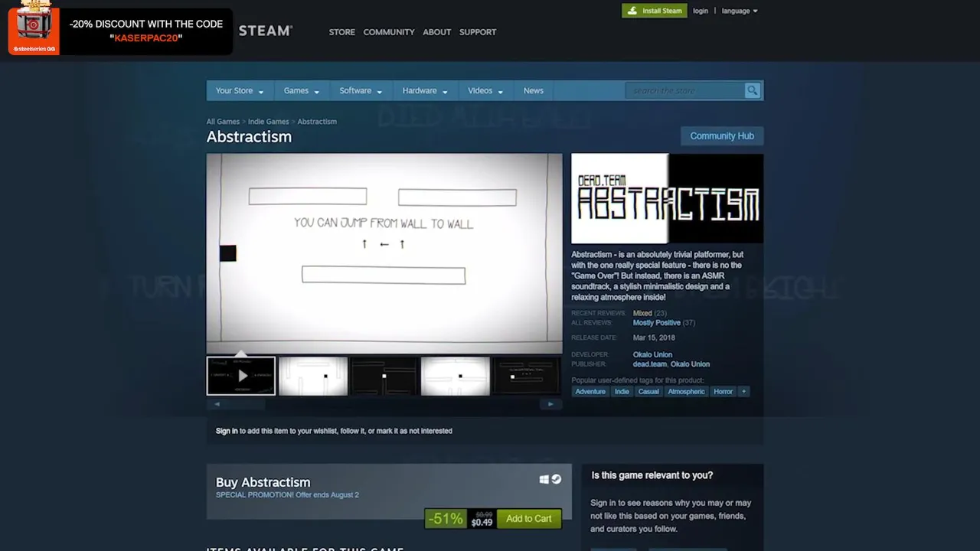Viewport: 980px width, 551px height.
Task: Go to the STORE menu
Action: click(342, 32)
